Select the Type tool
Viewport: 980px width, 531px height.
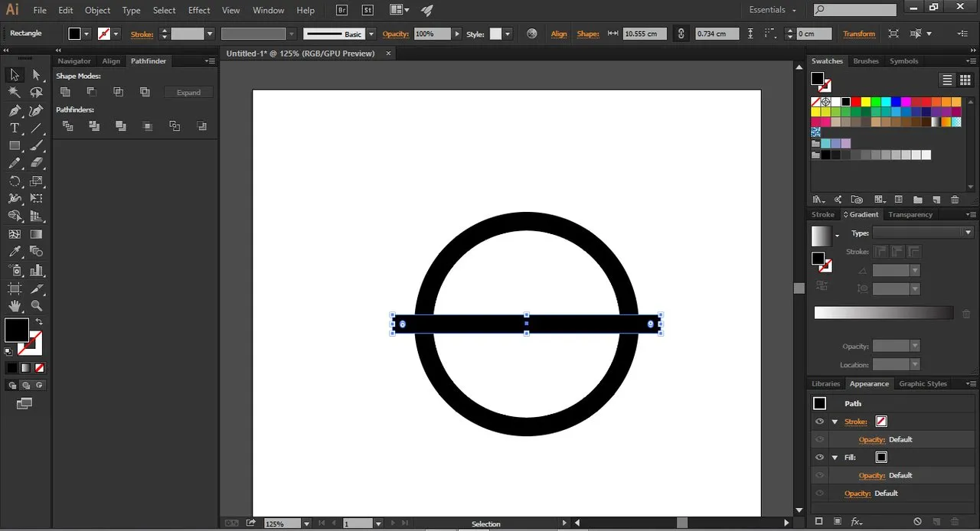[15, 128]
